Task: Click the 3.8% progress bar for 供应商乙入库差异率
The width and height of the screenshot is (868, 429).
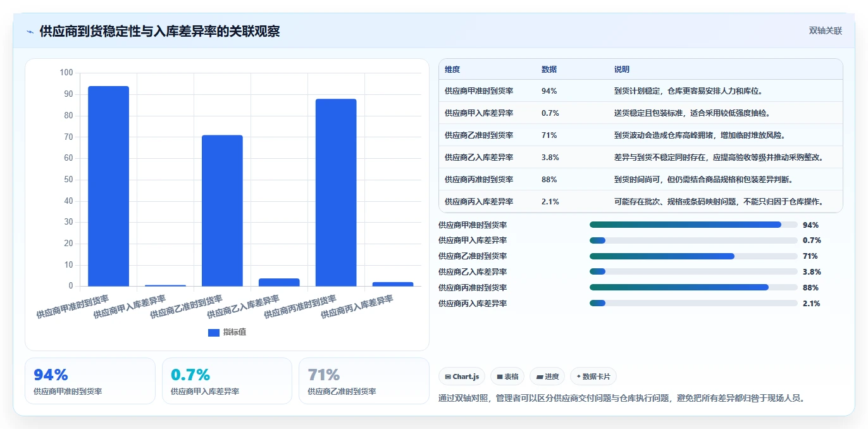Action: click(693, 272)
